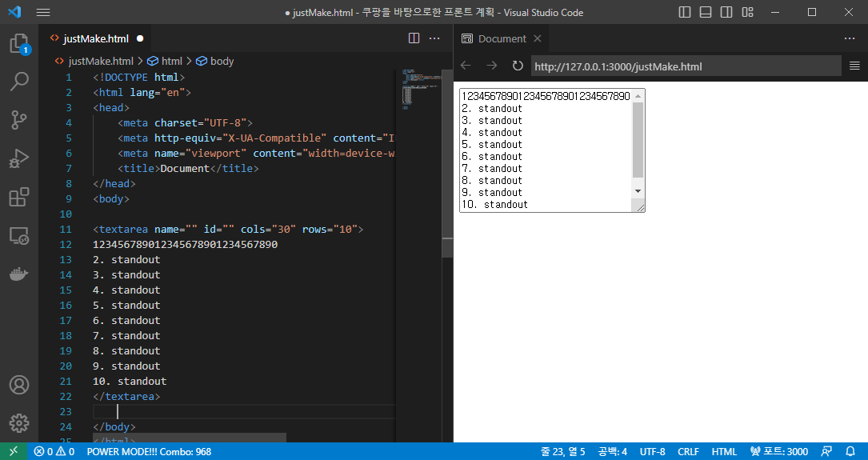This screenshot has height=460, width=868.
Task: Open the Accounts menu
Action: pyautogui.click(x=19, y=385)
